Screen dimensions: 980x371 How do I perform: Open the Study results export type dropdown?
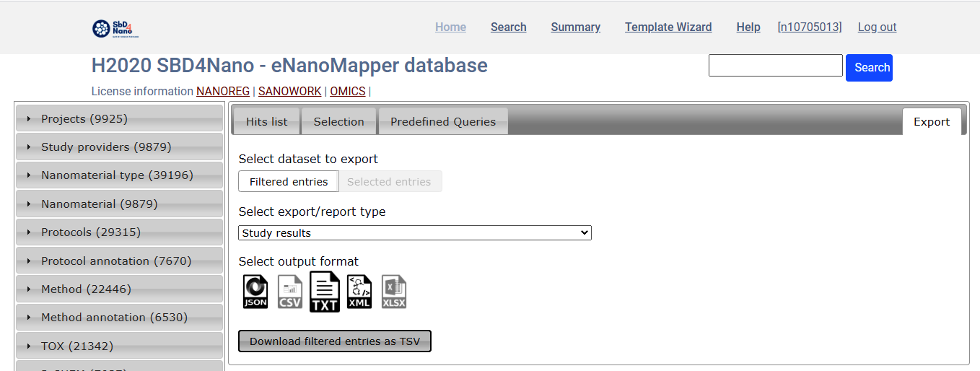tap(414, 233)
